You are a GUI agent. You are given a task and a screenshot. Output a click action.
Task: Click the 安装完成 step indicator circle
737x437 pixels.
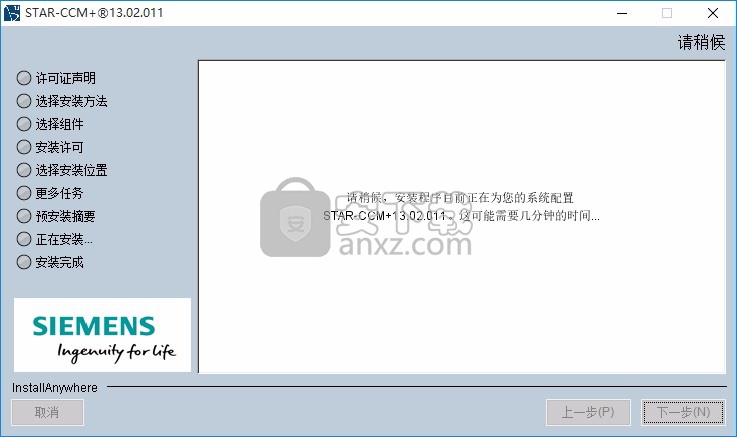(x=24, y=262)
